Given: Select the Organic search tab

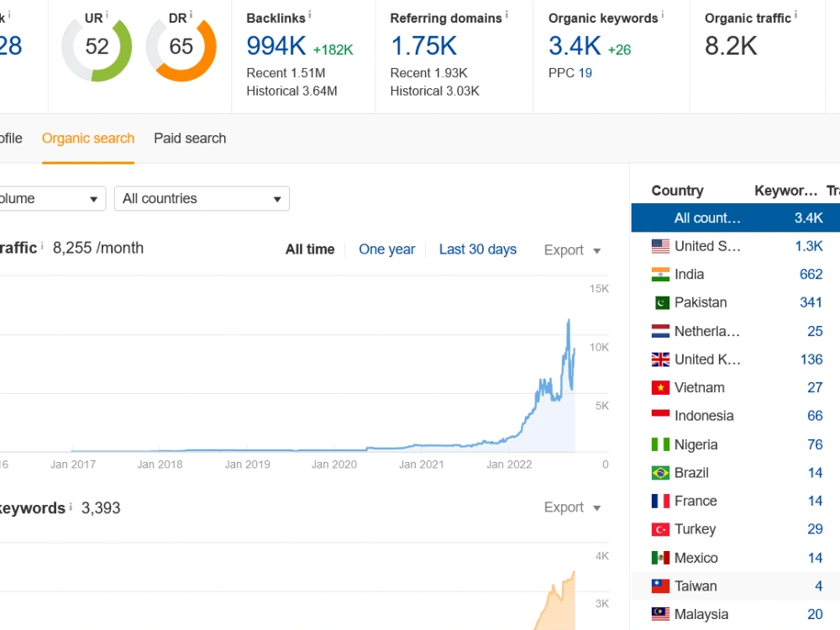Looking at the screenshot, I should [x=88, y=139].
